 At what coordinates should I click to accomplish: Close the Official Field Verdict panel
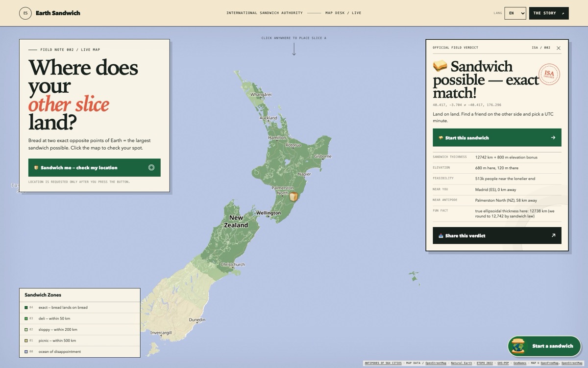(x=559, y=48)
